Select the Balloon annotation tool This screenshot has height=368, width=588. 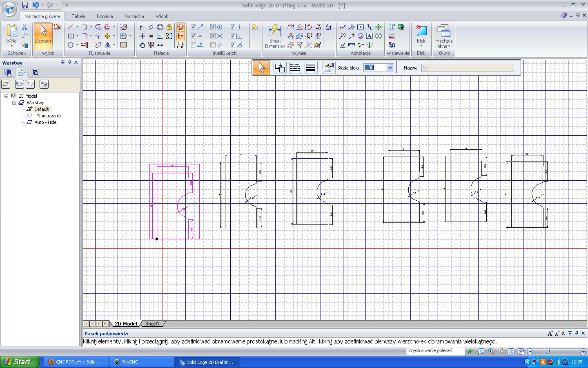(342, 36)
